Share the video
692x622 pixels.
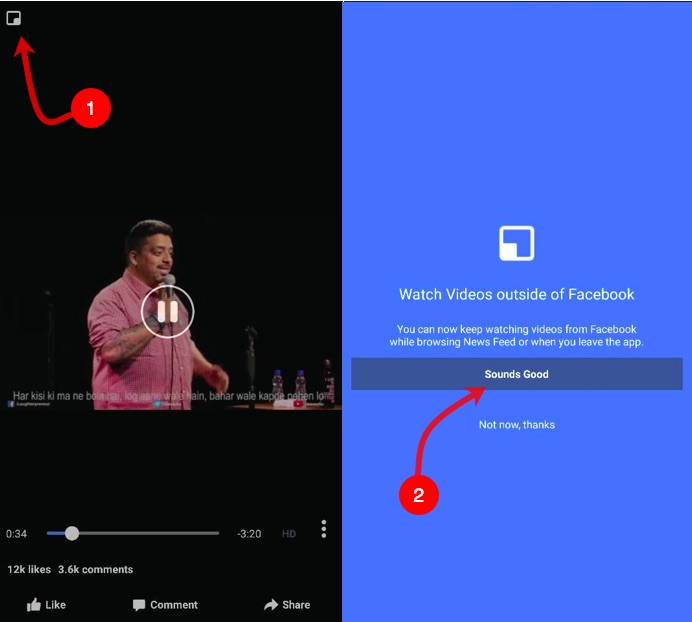click(287, 605)
